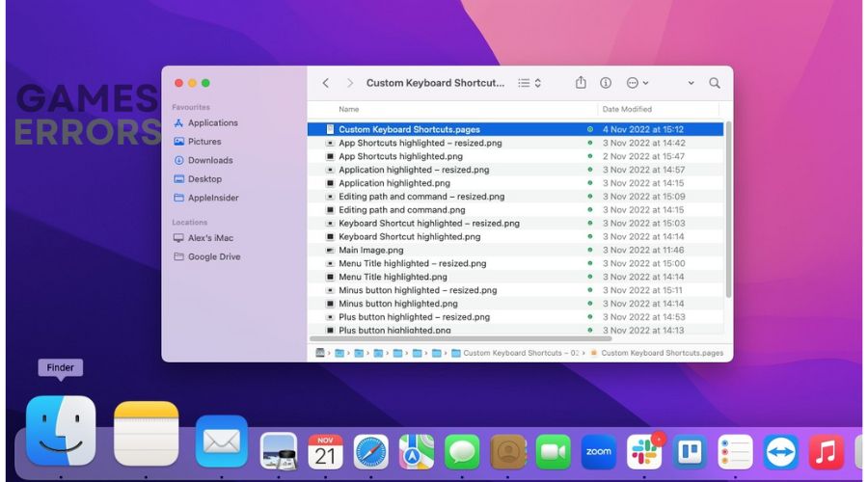This screenshot has width=868, height=482.
Task: Open Reminders from the Dock
Action: click(735, 451)
